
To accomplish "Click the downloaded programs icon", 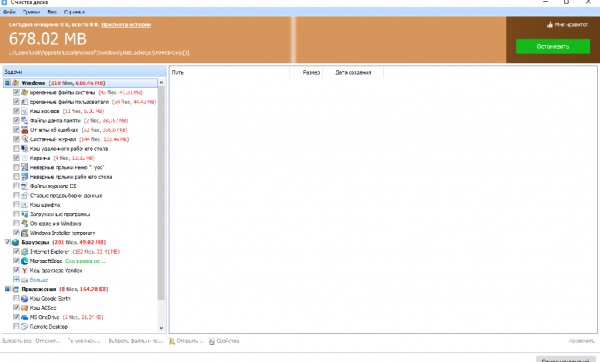I will pos(25,214).
